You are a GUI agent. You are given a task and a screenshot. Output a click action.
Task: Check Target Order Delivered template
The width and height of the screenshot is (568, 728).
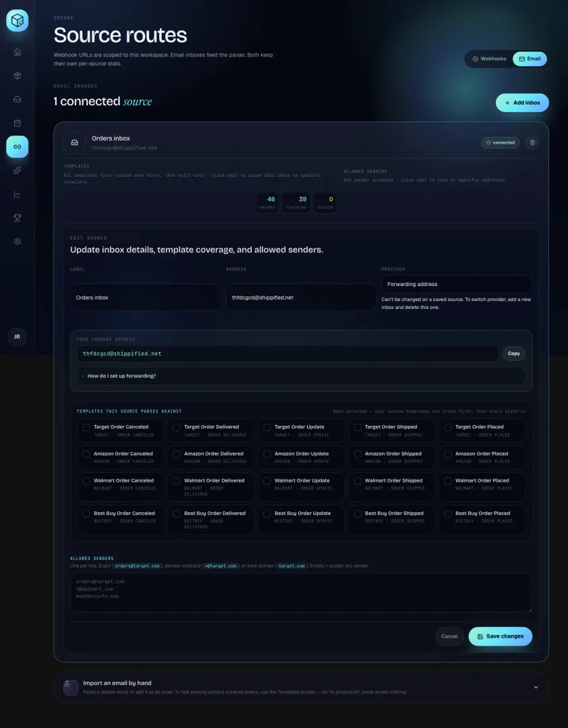point(177,427)
